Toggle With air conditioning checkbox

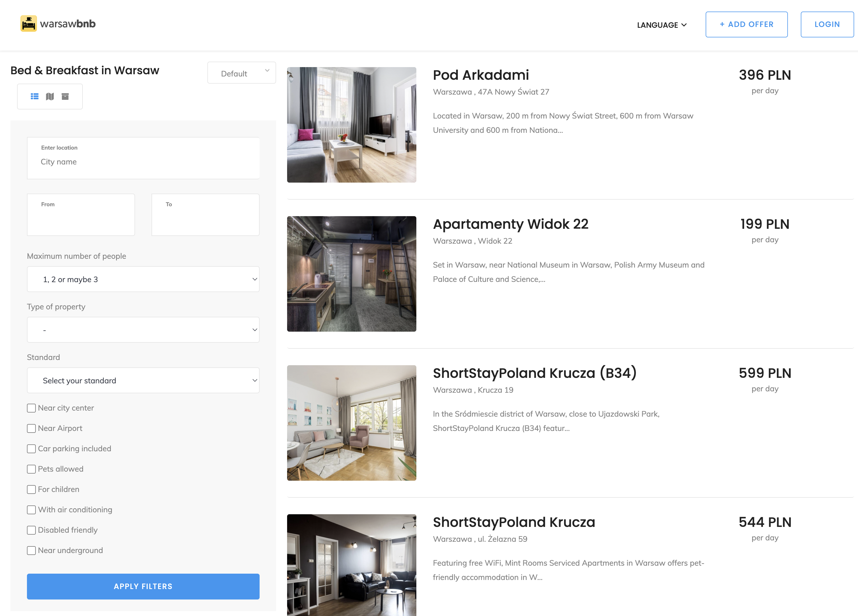tap(31, 510)
